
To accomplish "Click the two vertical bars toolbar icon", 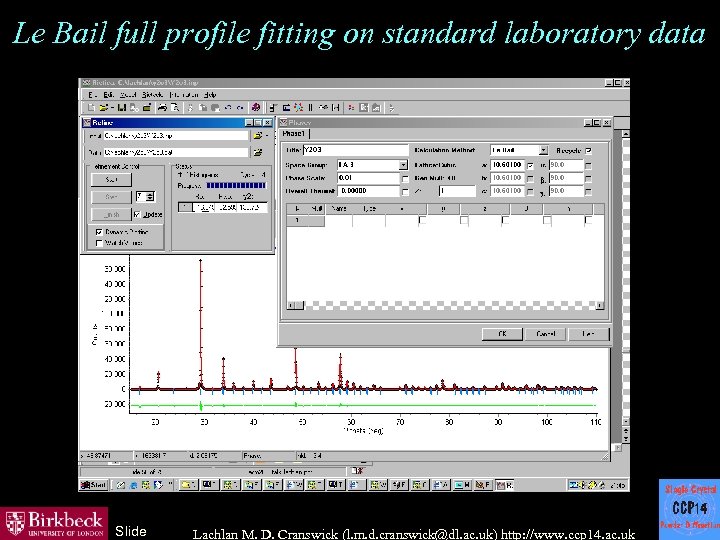I will (310, 107).
